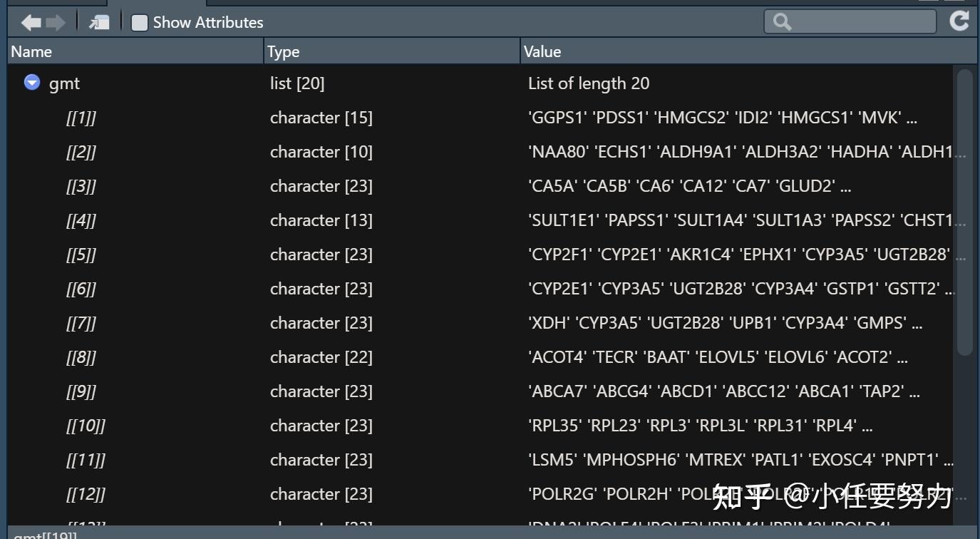Click the back navigation arrow

(30, 22)
